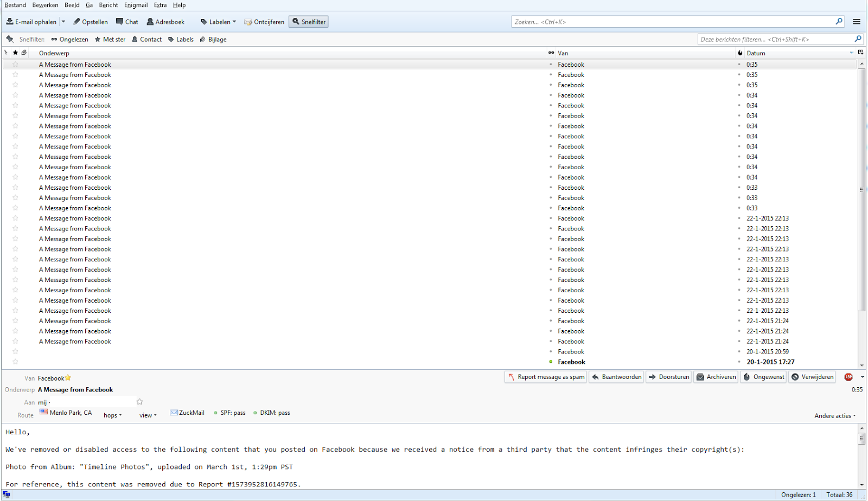
Task: Forward the message with Doorsturen
Action: [669, 377]
